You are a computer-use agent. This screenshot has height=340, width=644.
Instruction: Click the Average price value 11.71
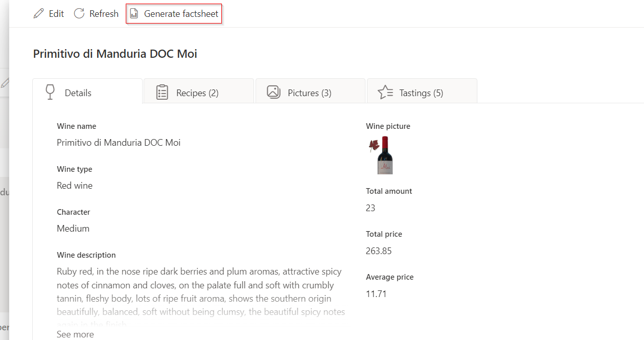coord(376,294)
